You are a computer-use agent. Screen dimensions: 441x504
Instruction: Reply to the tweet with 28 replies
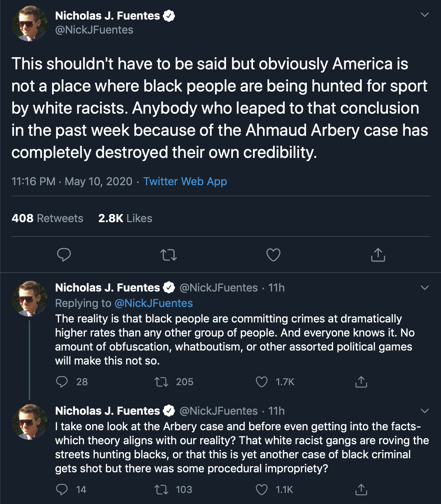coord(62,382)
